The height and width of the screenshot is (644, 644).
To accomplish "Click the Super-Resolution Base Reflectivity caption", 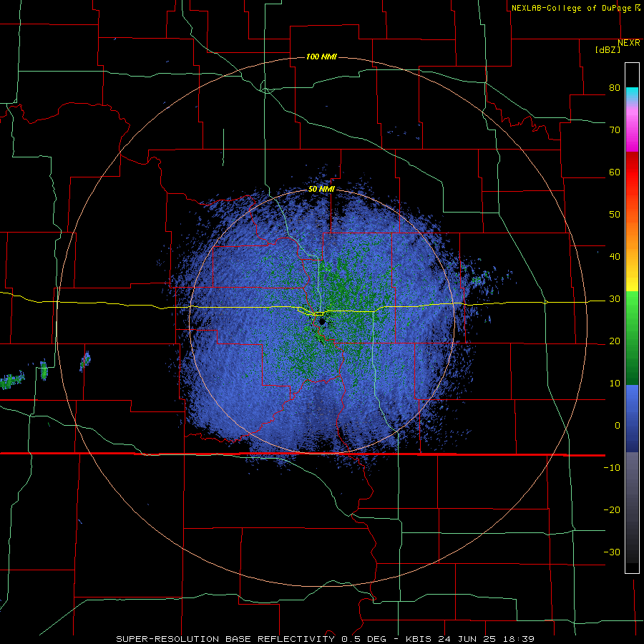I will click(x=326, y=639).
